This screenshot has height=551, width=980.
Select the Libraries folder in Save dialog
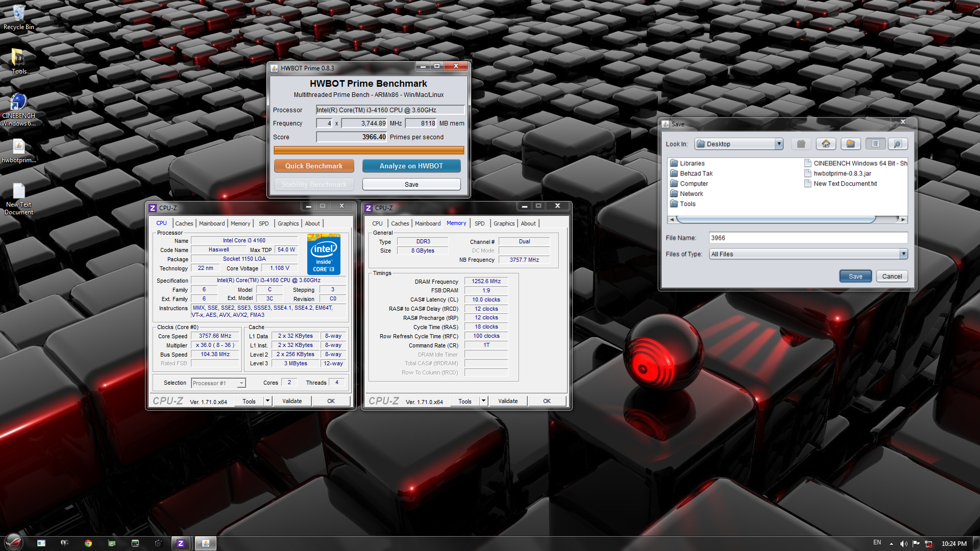(x=688, y=163)
